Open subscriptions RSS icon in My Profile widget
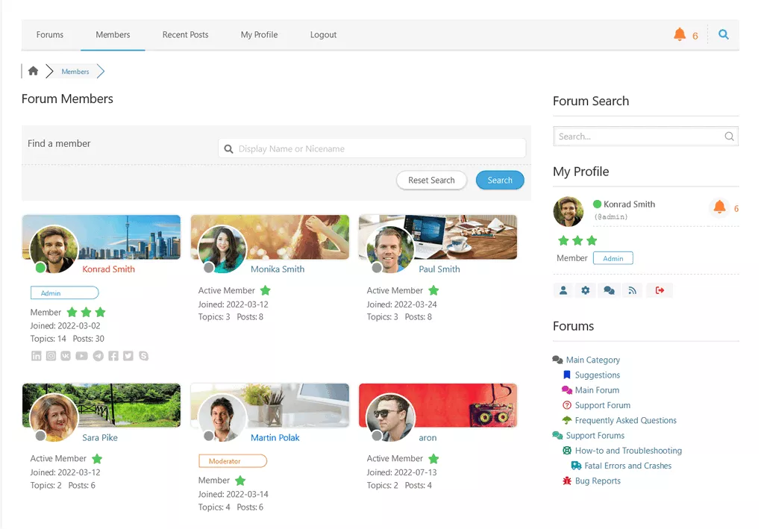This screenshot has height=532, width=764. [633, 291]
